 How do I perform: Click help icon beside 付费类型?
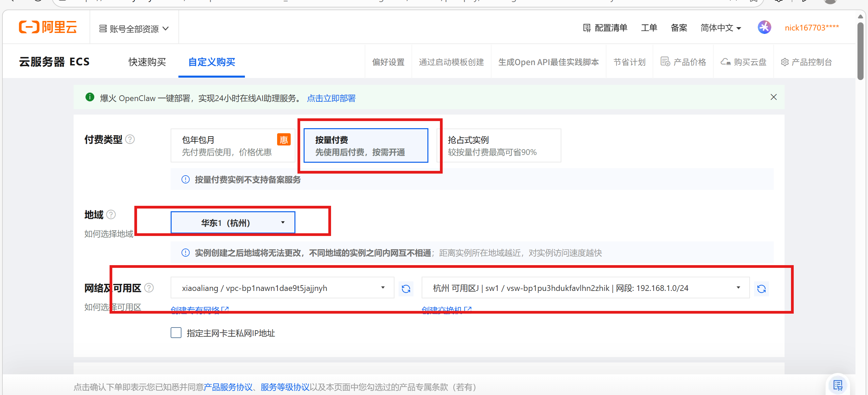tap(130, 139)
